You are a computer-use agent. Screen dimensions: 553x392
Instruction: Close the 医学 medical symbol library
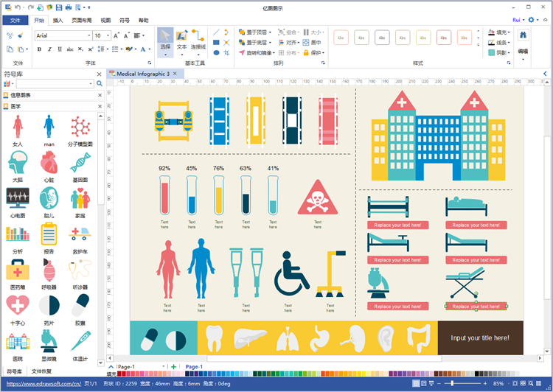(100, 106)
